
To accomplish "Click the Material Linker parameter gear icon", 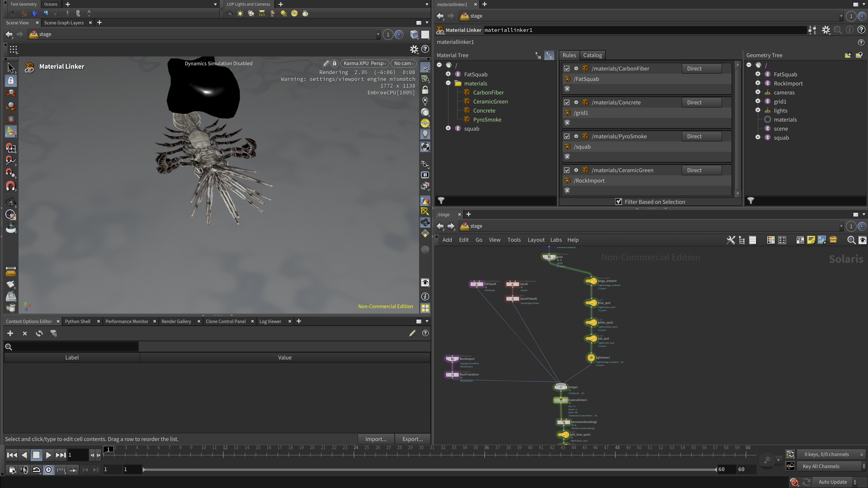I will point(826,30).
